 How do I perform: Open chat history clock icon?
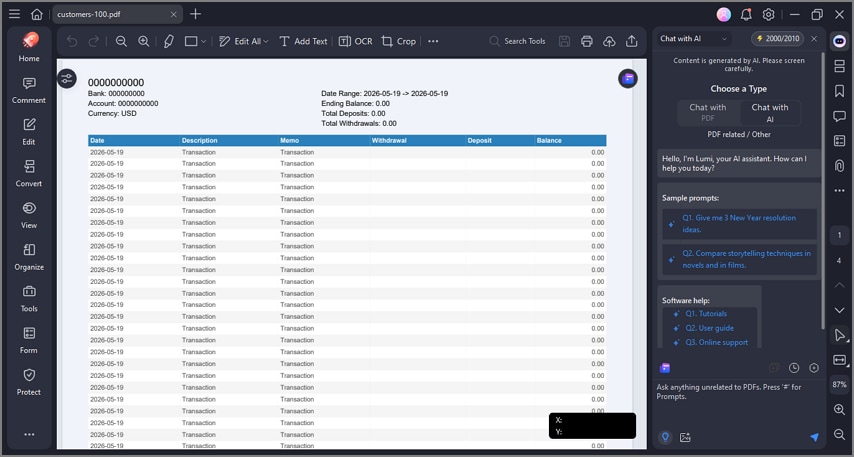pos(794,368)
